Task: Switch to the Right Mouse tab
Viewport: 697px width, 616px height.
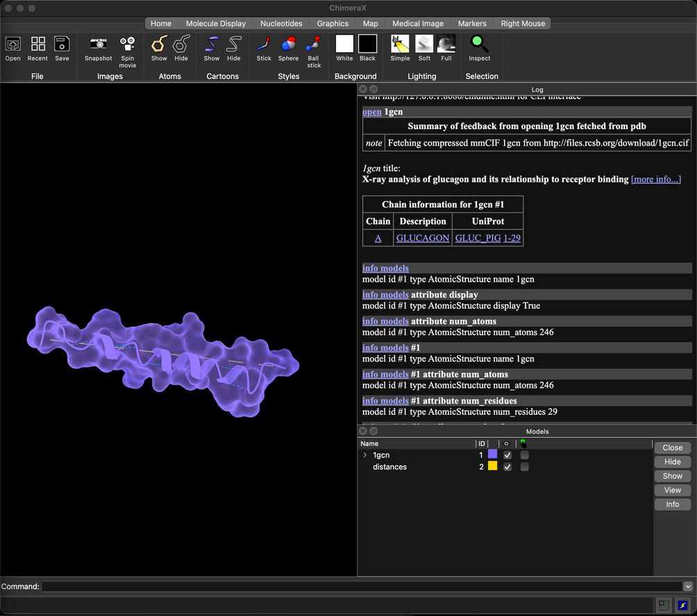Action: [523, 24]
